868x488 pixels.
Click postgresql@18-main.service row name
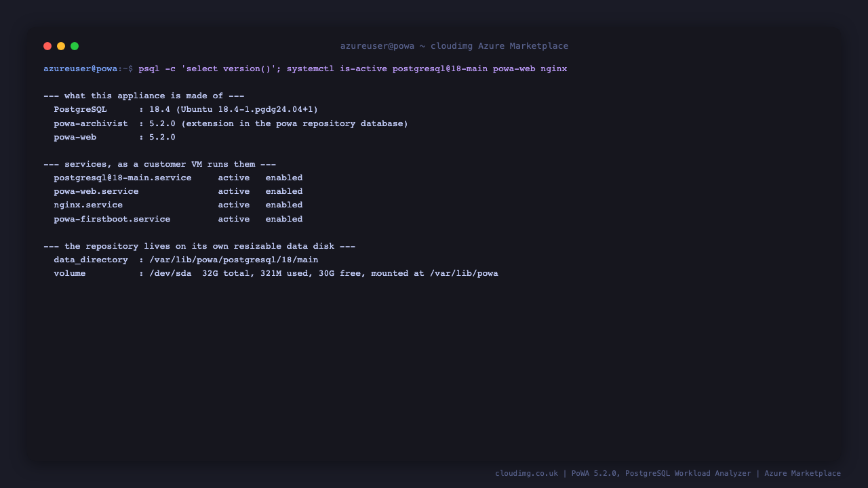[123, 178]
